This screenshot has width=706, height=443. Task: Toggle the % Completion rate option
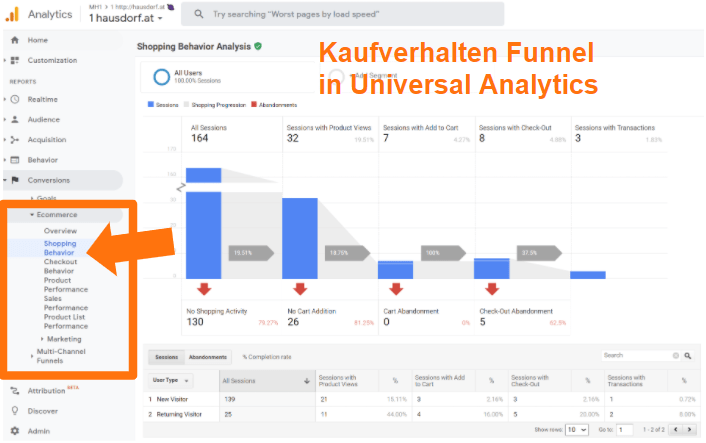[x=267, y=357]
